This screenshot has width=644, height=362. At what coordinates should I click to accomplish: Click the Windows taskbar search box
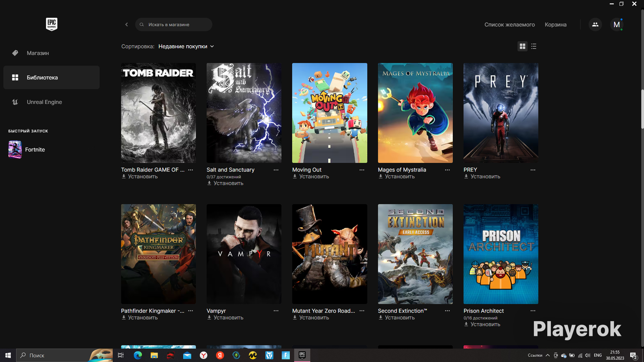coord(64,355)
